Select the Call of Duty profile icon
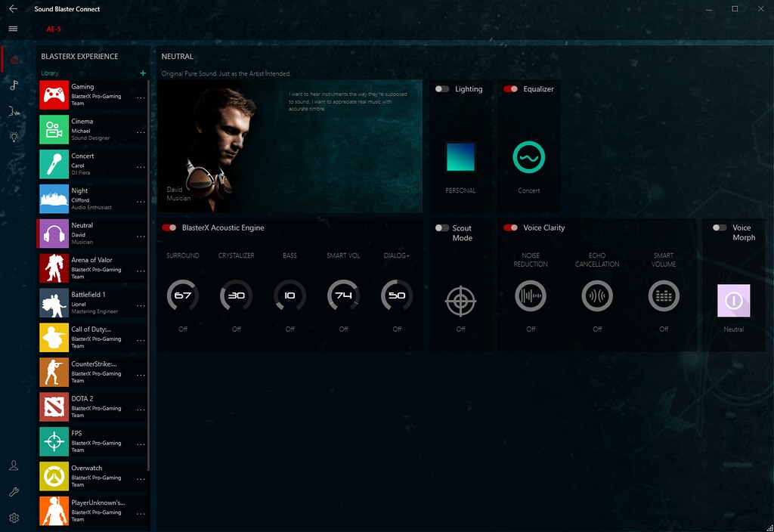 [x=54, y=338]
